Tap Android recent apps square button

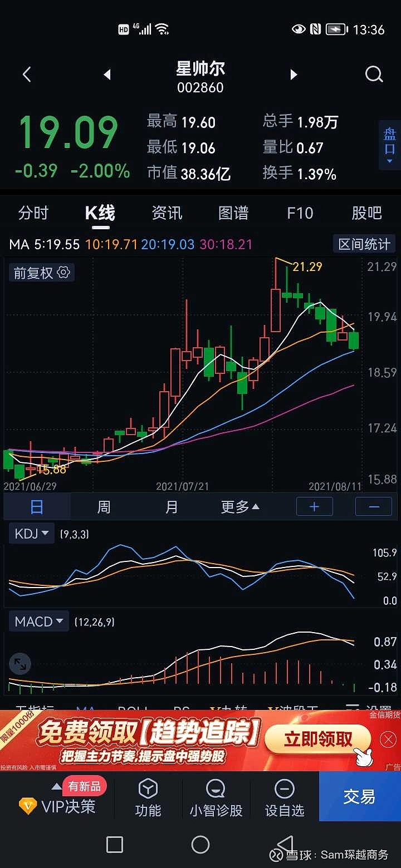click(x=114, y=844)
